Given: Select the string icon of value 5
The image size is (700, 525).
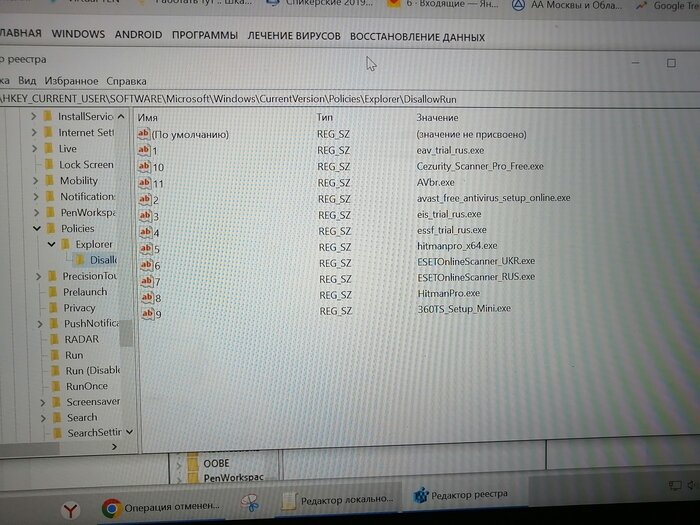Looking at the screenshot, I should coord(146,248).
